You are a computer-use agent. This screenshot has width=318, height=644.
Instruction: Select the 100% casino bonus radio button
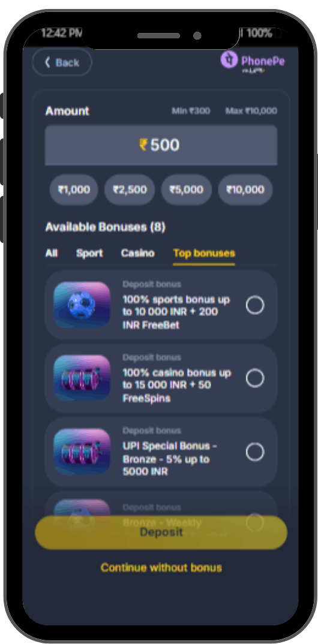(x=255, y=378)
